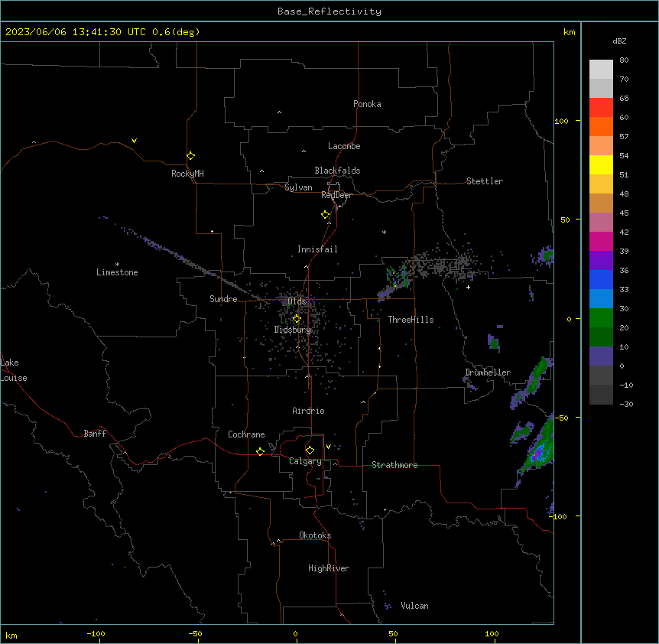659x644 pixels.
Task: Click the Stettler label
Action: tap(485, 181)
